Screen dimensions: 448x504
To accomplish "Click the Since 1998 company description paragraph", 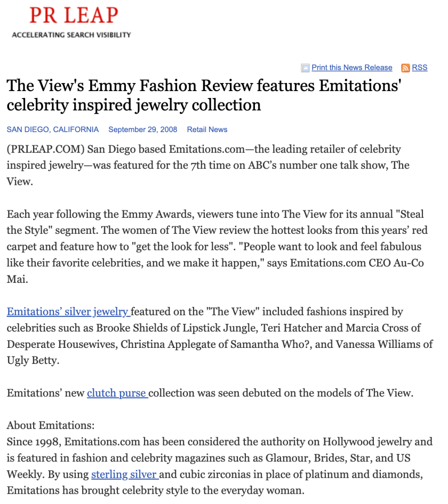I will pyautogui.click(x=219, y=458).
